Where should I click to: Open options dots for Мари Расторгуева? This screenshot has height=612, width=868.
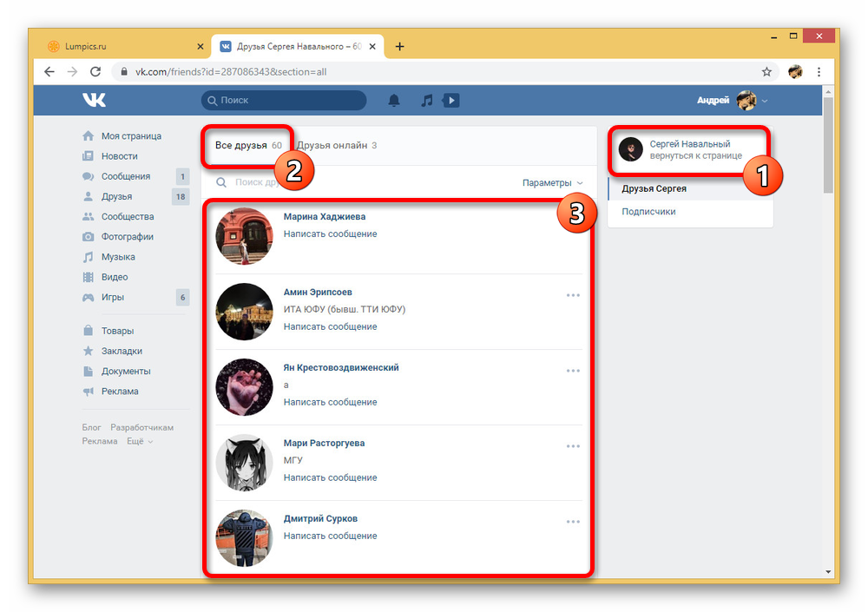pos(573,446)
